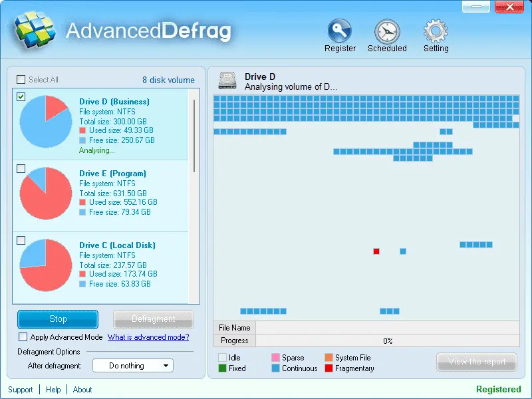Click the Stop button

[58, 319]
